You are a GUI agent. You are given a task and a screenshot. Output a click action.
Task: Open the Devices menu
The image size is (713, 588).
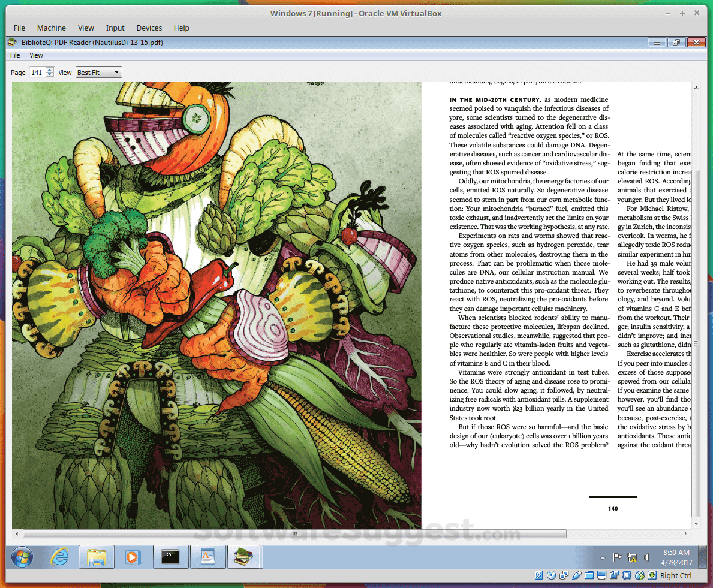point(149,28)
